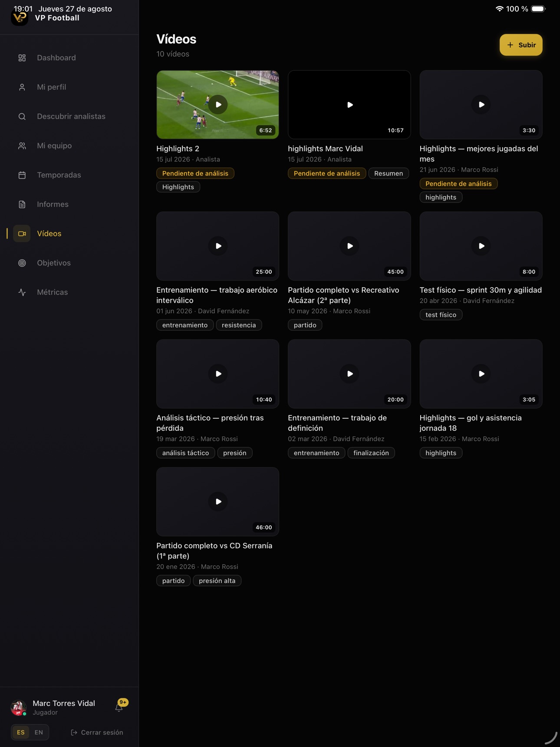The width and height of the screenshot is (560, 747).
Task: Click the battery status icon
Action: 538,9
